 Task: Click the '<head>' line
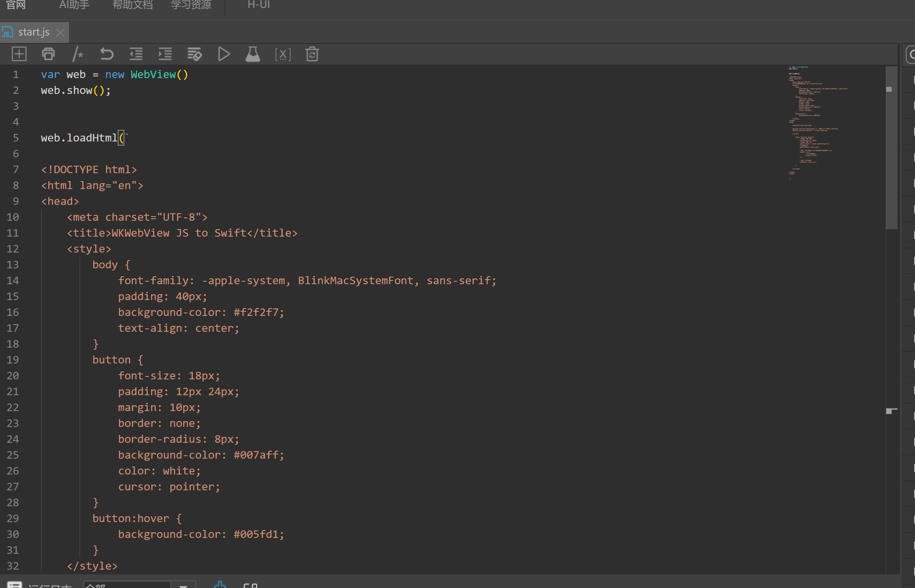pos(60,202)
